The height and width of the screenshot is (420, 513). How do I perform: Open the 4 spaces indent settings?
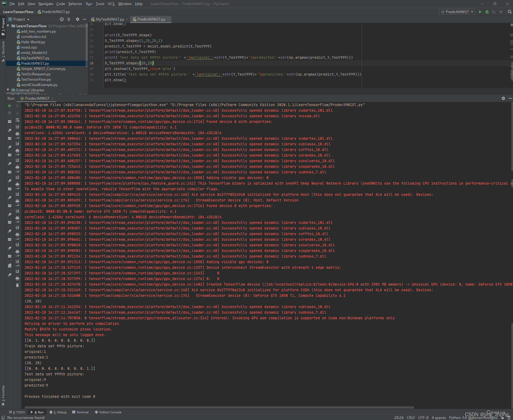pos(439,418)
